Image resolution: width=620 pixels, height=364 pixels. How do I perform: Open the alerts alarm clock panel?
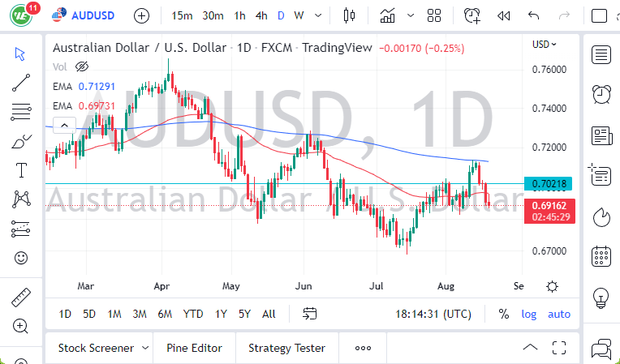pyautogui.click(x=601, y=94)
